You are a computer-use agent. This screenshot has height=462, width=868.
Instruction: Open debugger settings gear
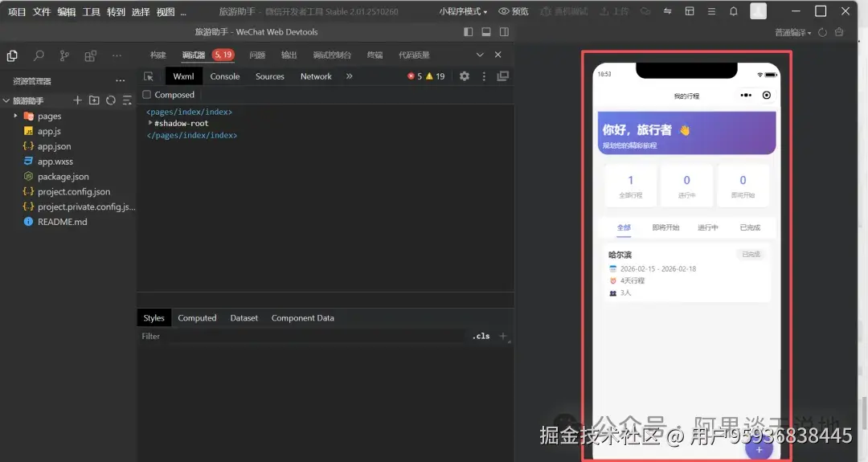[x=465, y=76]
